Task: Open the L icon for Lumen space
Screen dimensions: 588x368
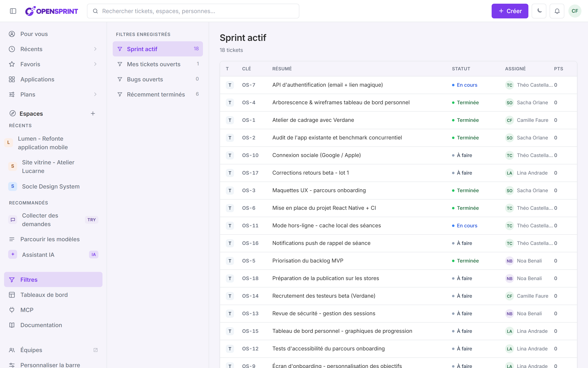Action: [9, 143]
